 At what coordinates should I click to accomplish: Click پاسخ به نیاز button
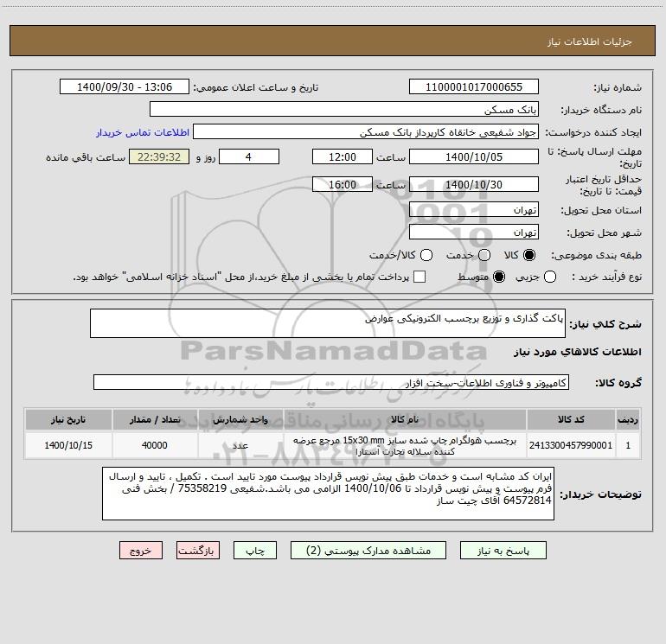point(503,551)
